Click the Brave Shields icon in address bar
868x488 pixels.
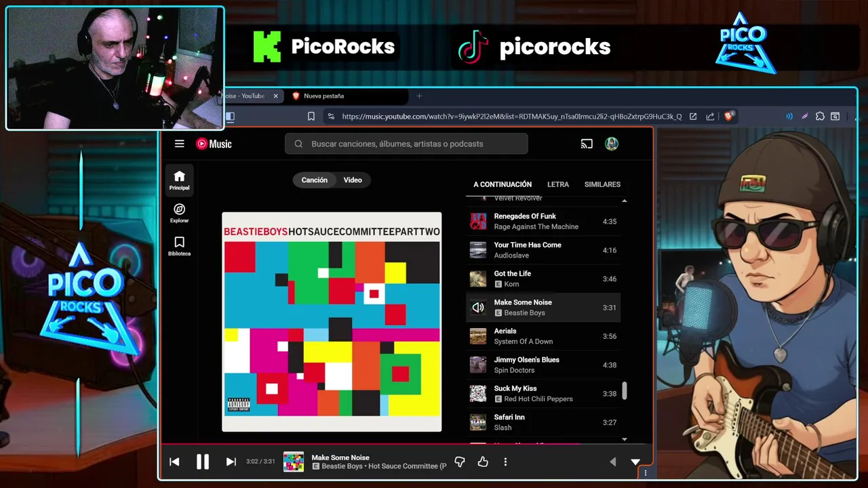click(x=729, y=116)
